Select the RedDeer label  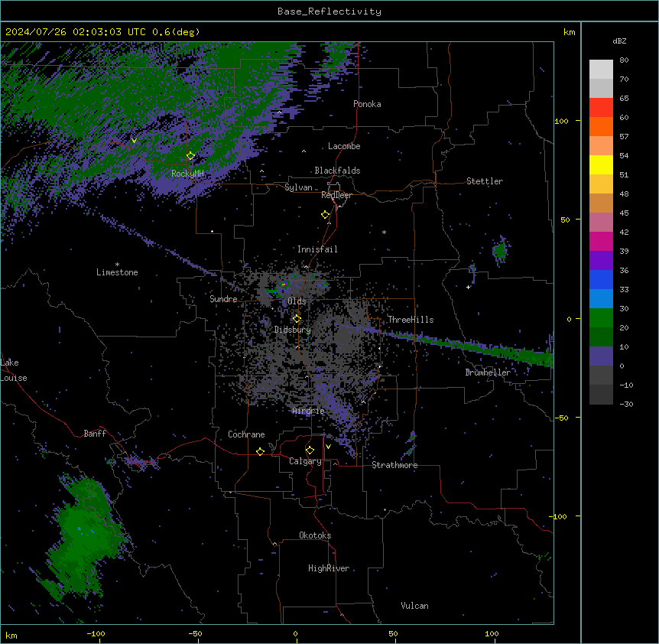tap(336, 195)
